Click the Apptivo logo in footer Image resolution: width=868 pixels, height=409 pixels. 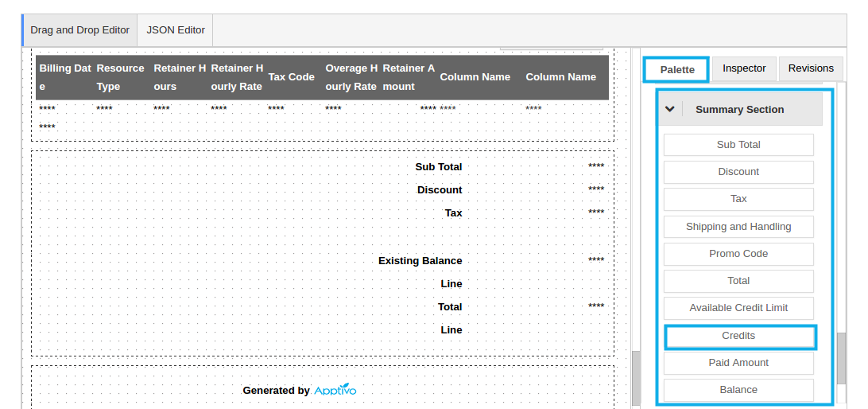pyautogui.click(x=335, y=391)
